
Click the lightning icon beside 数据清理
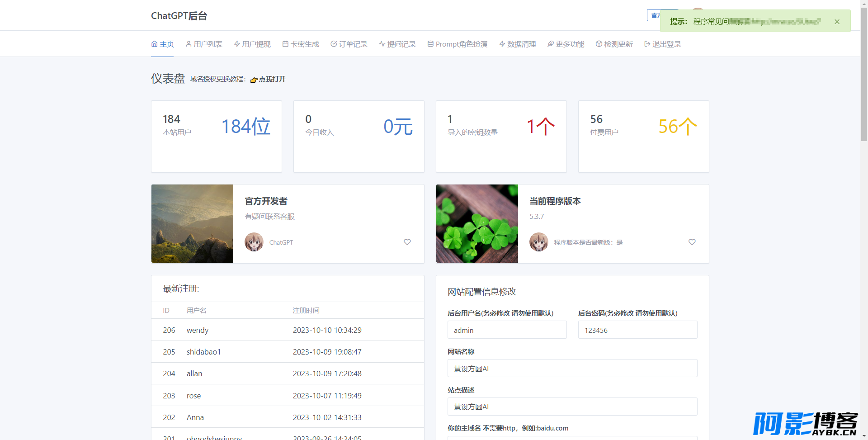(502, 44)
